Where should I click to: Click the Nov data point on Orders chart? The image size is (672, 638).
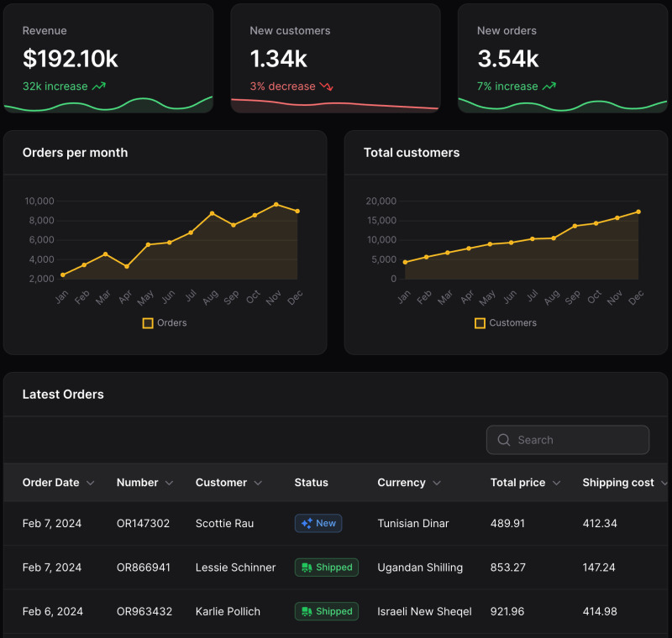coord(276,204)
